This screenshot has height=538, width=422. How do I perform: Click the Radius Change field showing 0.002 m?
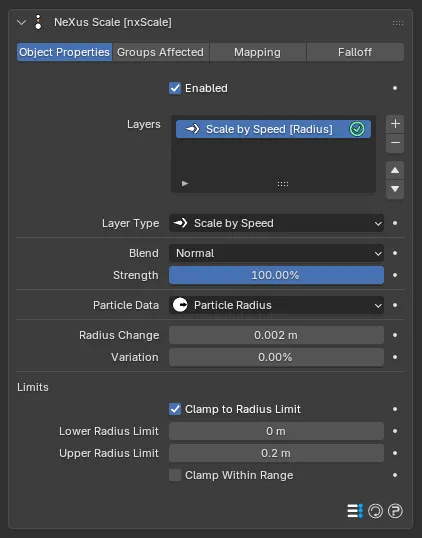tap(276, 335)
